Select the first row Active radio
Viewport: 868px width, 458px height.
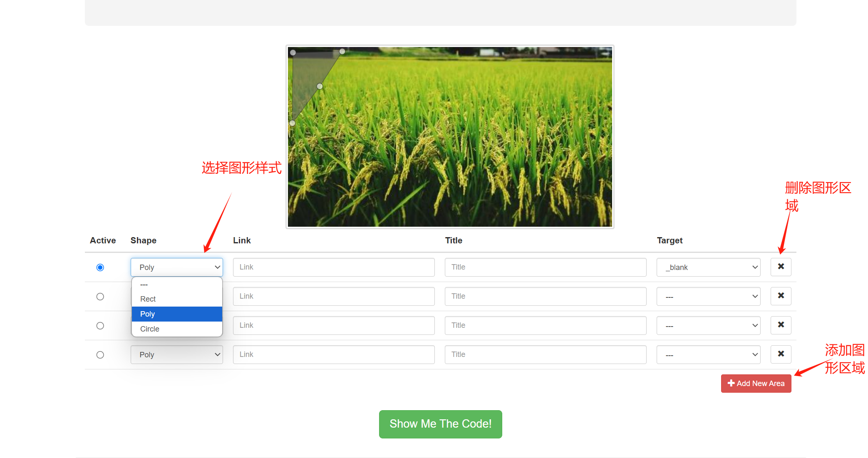(100, 267)
